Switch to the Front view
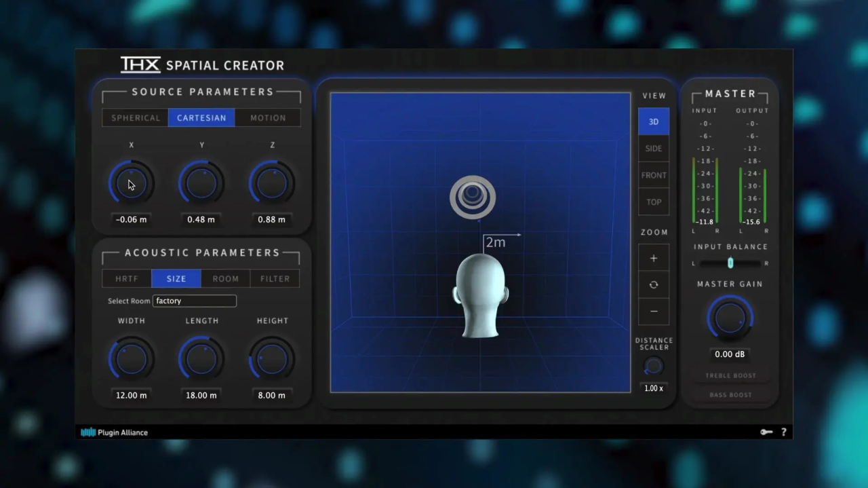The width and height of the screenshot is (868, 488). click(x=653, y=174)
